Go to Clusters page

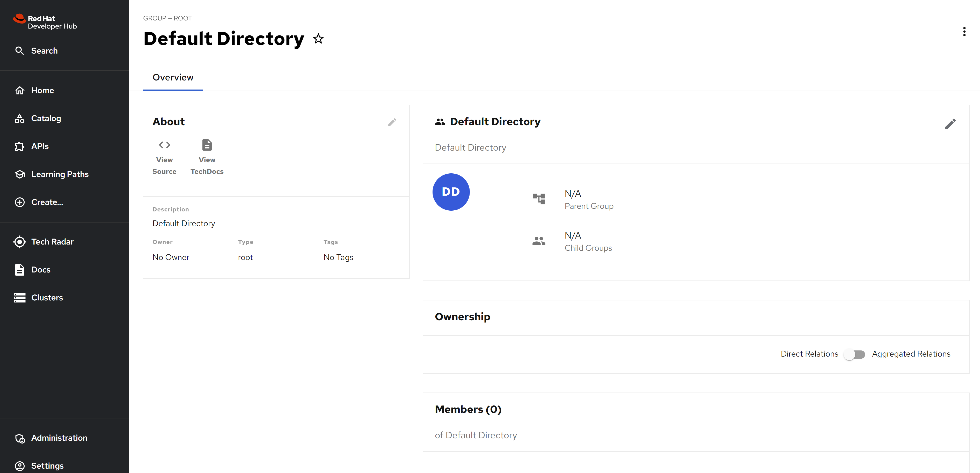point(47,298)
